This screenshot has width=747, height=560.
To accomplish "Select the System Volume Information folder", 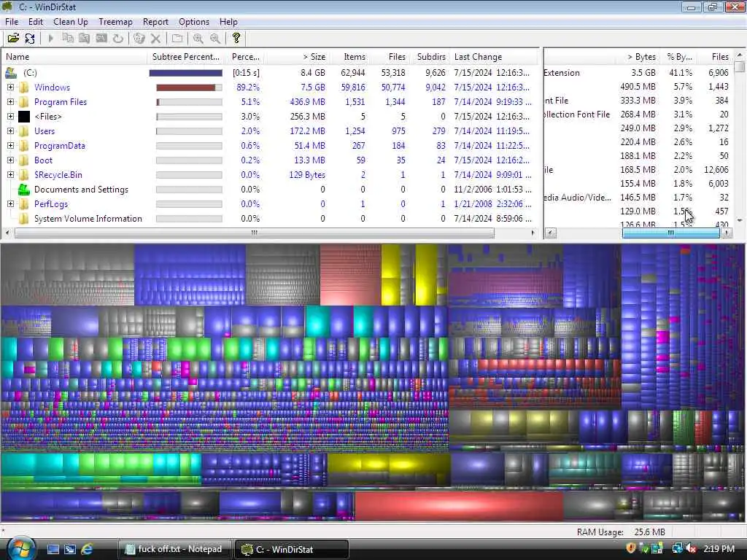I will click(88, 219).
